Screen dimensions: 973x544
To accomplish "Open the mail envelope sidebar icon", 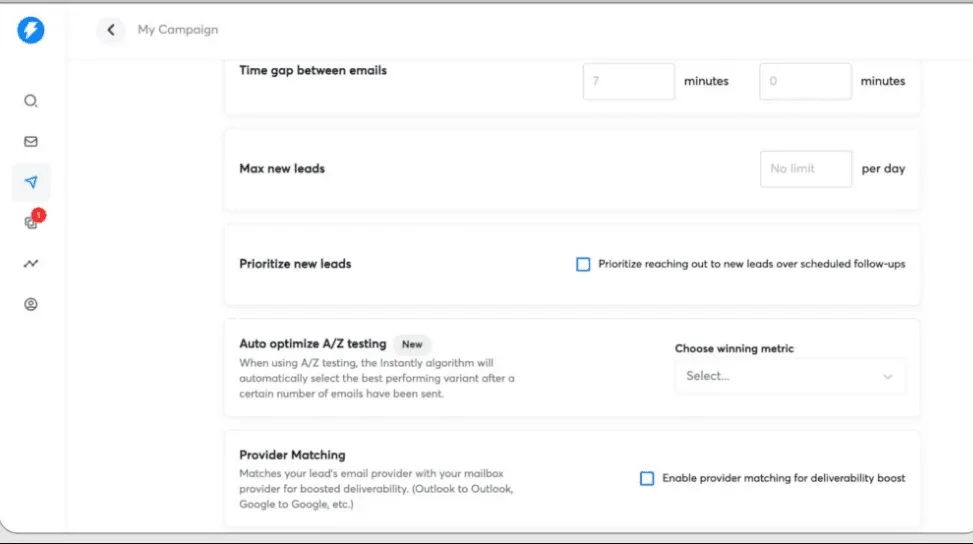I will pyautogui.click(x=31, y=142).
